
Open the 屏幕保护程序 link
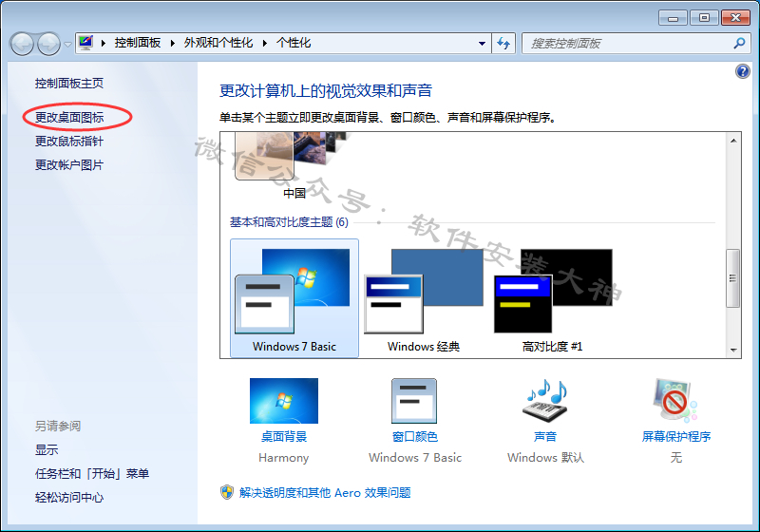tap(676, 437)
